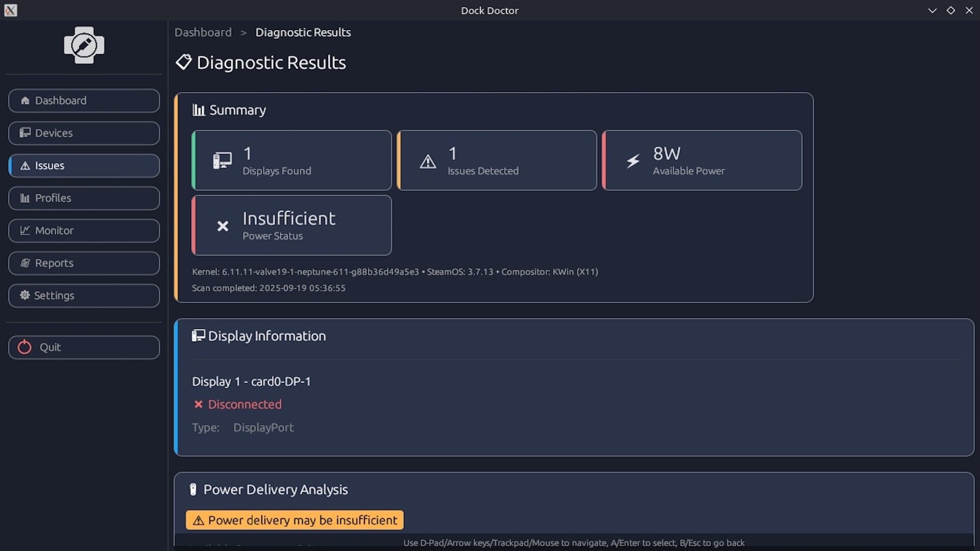
Task: Navigate to Dashboard via breadcrumb link
Action: pyautogui.click(x=203, y=32)
